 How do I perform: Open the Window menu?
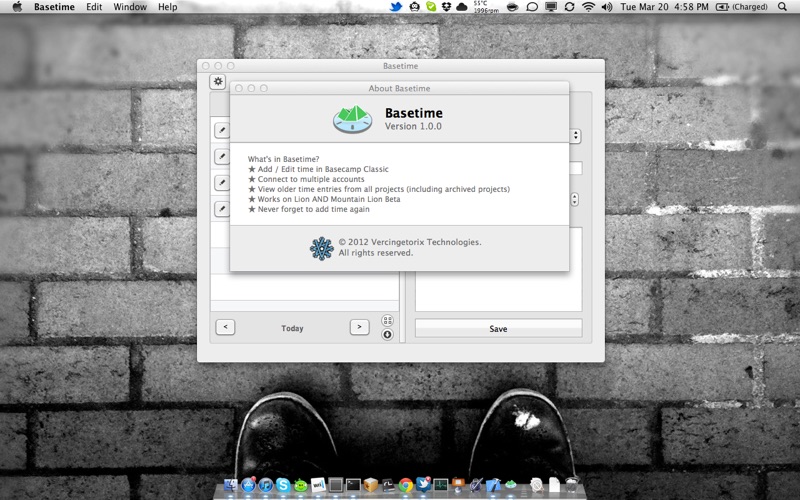pos(130,7)
